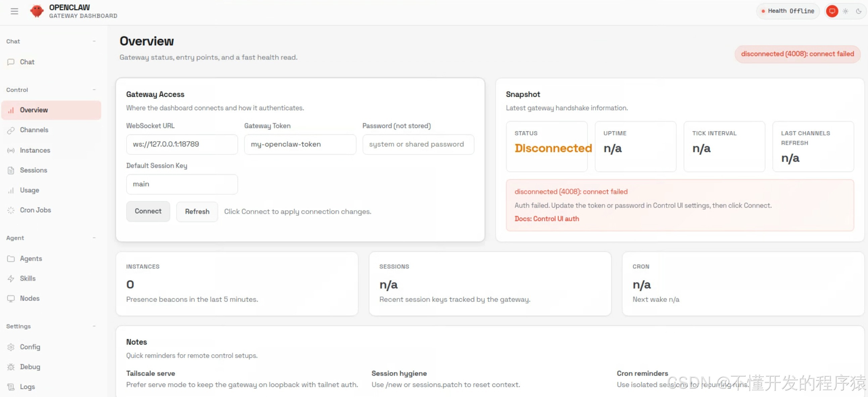This screenshot has width=868, height=397.
Task: Collapse the Chat sidebar section
Action: pyautogui.click(x=94, y=41)
